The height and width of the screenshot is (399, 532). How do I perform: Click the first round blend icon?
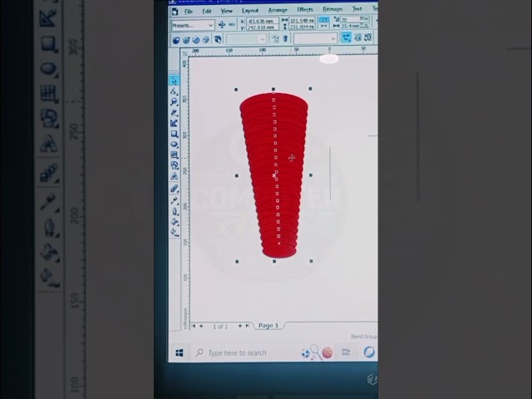coord(176,40)
